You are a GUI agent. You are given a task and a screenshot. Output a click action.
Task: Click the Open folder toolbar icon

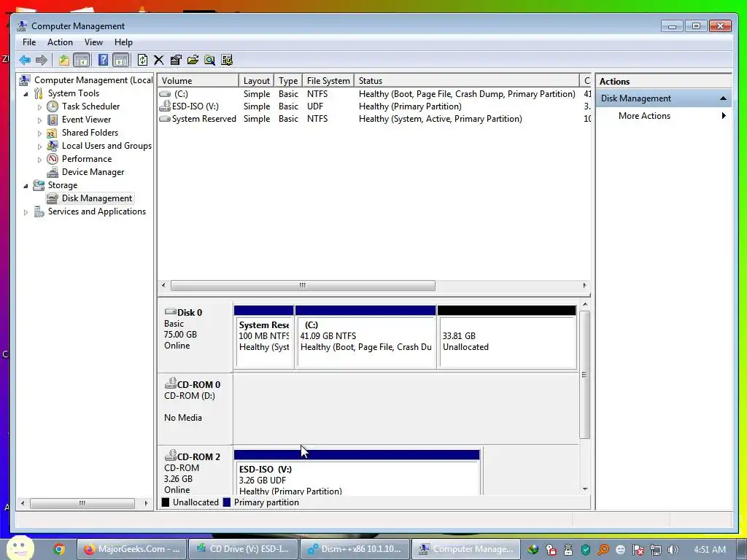tap(193, 60)
